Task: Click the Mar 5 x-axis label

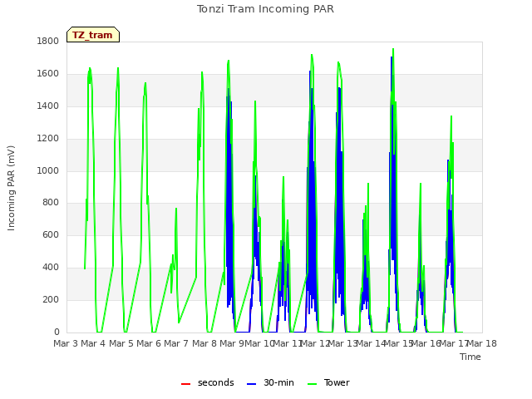Action: tap(121, 343)
